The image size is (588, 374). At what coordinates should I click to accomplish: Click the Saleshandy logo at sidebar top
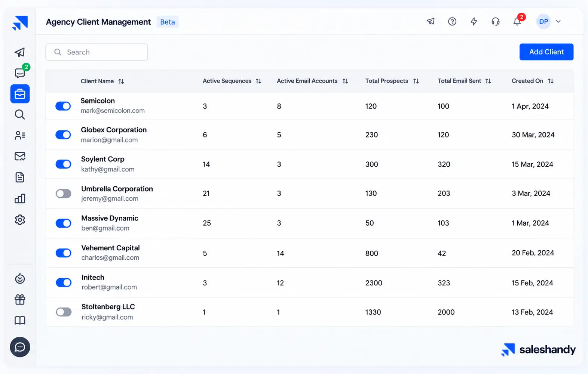tap(20, 23)
